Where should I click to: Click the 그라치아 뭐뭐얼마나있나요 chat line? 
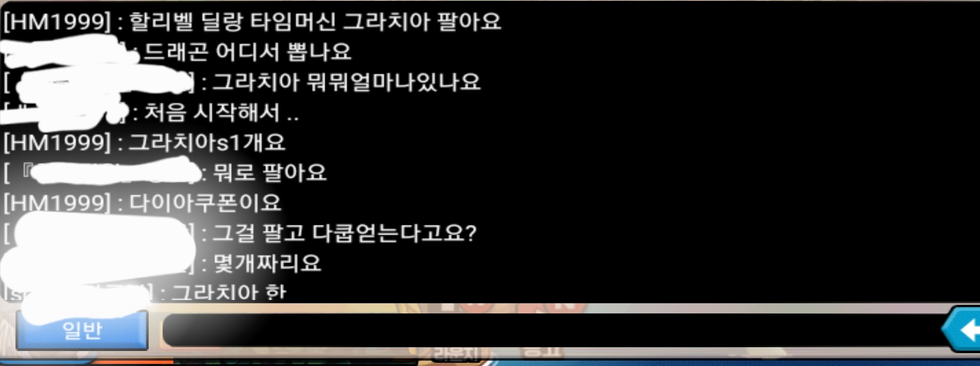coord(347,82)
